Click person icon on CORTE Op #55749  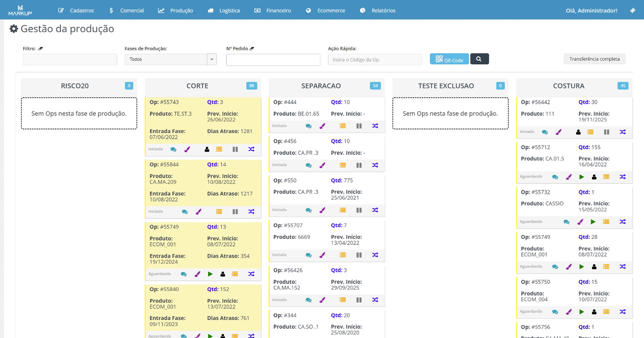click(x=223, y=274)
